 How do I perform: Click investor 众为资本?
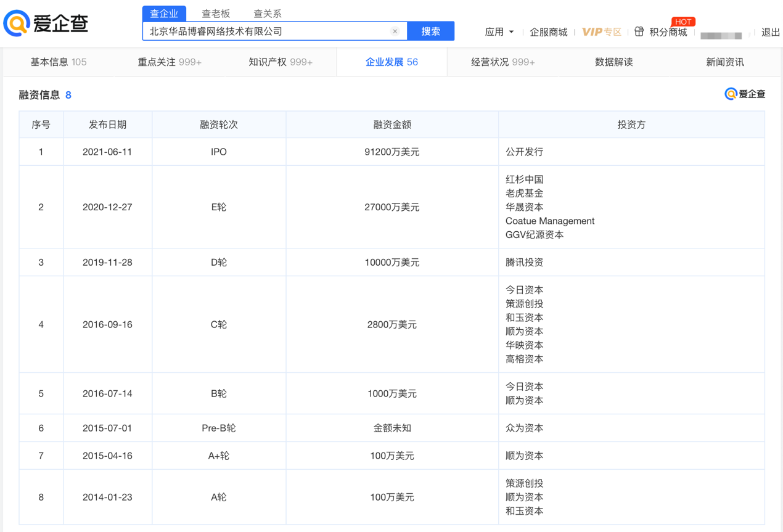(x=525, y=428)
